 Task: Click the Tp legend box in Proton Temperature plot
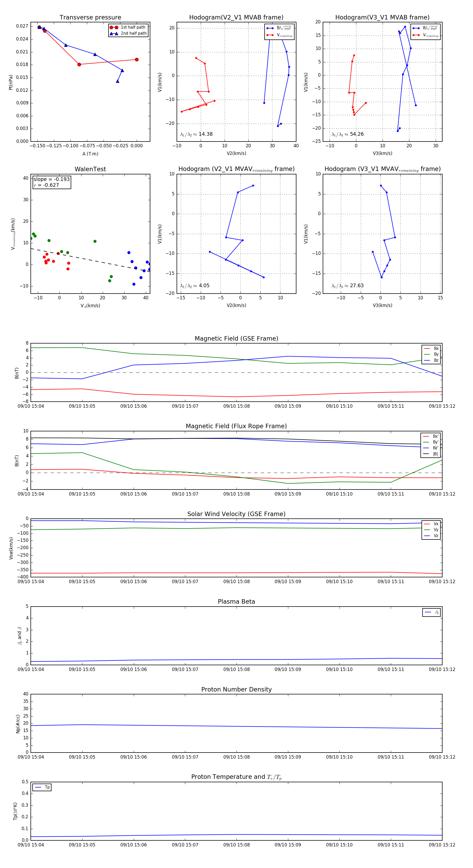tap(42, 787)
